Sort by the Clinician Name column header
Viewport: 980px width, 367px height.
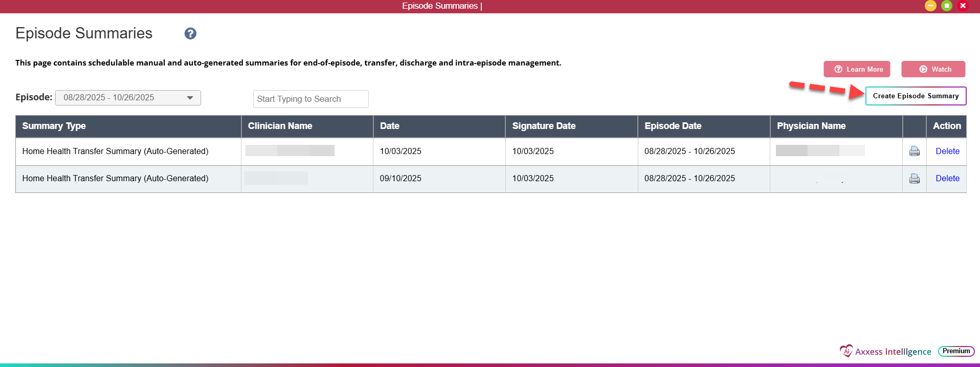(x=280, y=126)
